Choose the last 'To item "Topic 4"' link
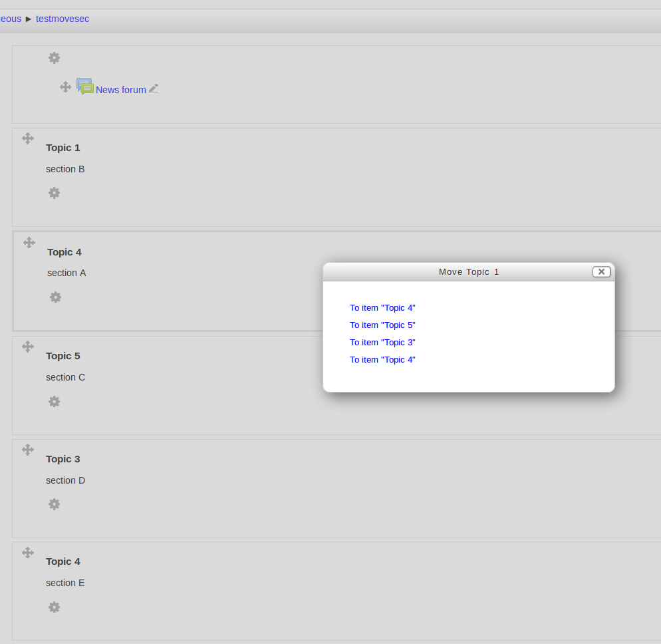The height and width of the screenshot is (644, 661). tap(382, 360)
